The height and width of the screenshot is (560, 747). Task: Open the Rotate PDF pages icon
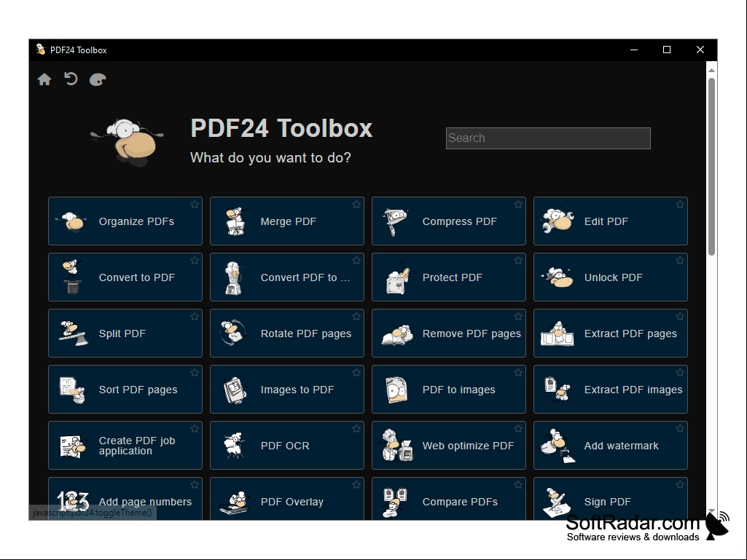233,332
